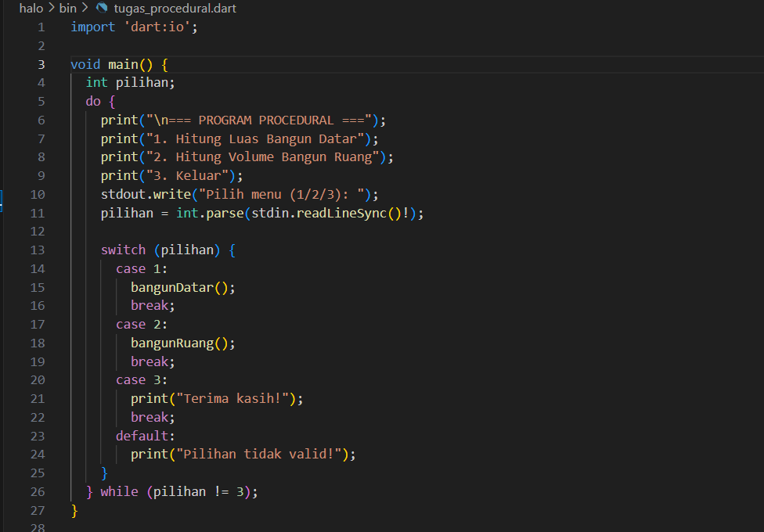Open the tugas_procedural.dart breadcrumb item

(x=175, y=9)
